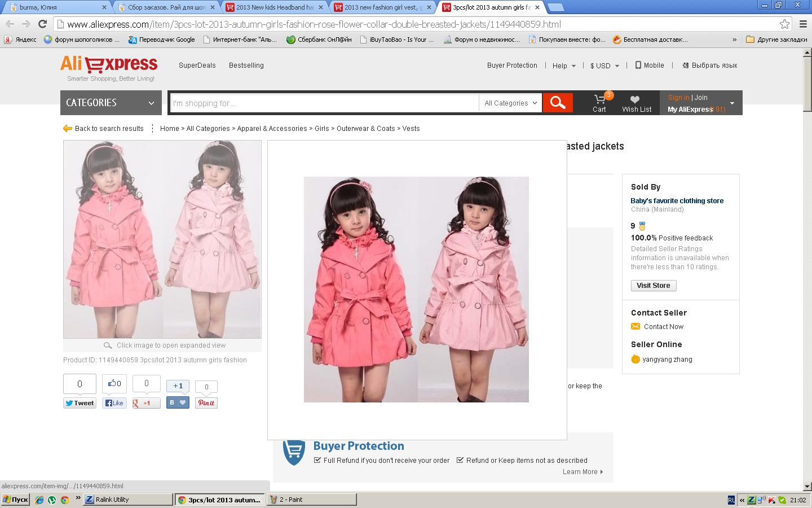Image resolution: width=812 pixels, height=508 pixels.
Task: Click the back to search results arrow icon
Action: [68, 129]
